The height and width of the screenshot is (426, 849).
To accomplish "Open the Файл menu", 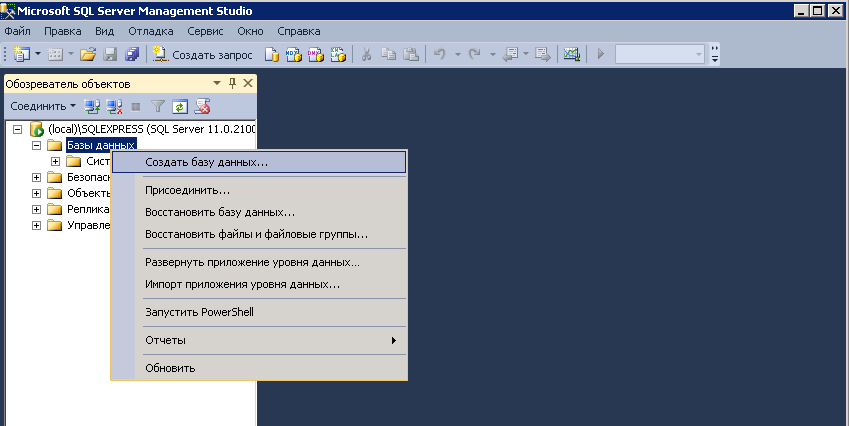I will (17, 31).
